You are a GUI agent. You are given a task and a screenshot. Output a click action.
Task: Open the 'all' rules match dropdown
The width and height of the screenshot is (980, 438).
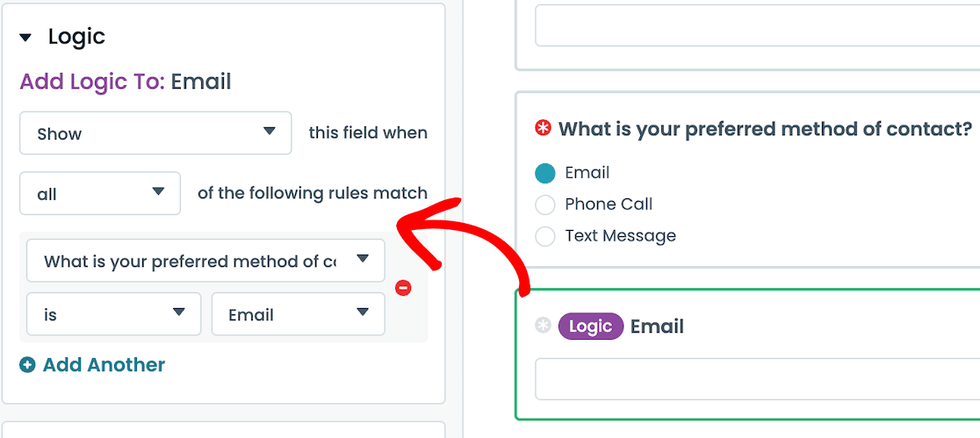coord(100,194)
